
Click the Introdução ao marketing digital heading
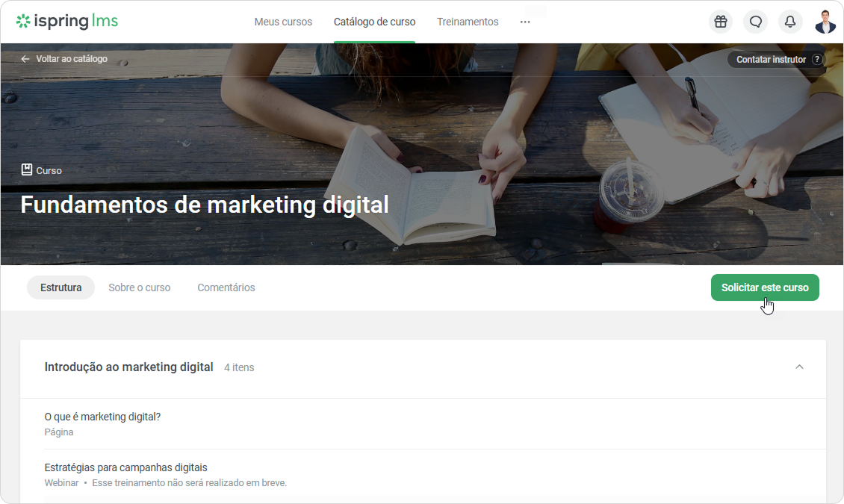coord(128,367)
